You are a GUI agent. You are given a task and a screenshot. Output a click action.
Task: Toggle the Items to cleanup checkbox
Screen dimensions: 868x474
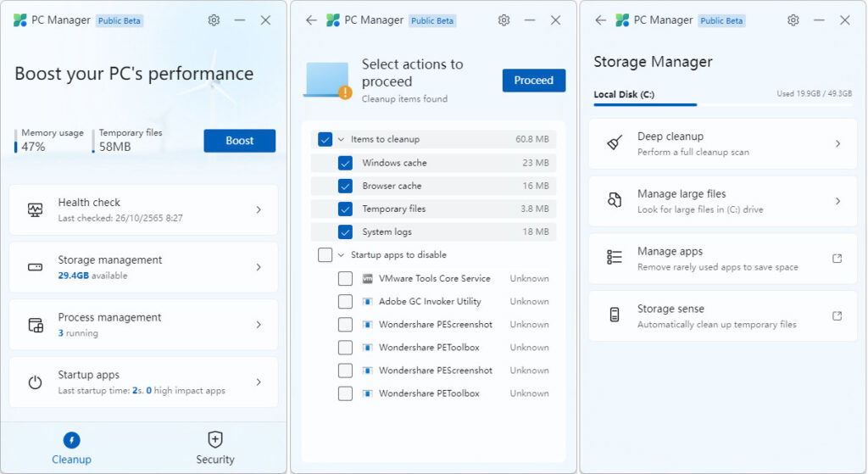(x=325, y=139)
